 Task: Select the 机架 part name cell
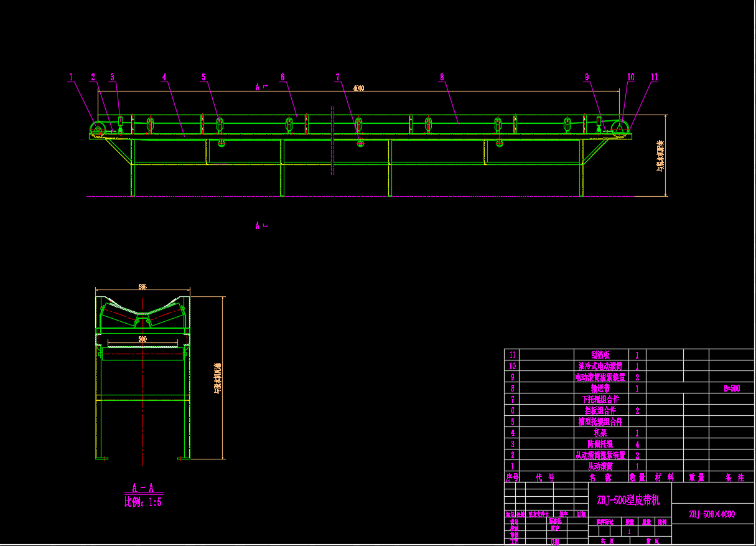pos(600,433)
